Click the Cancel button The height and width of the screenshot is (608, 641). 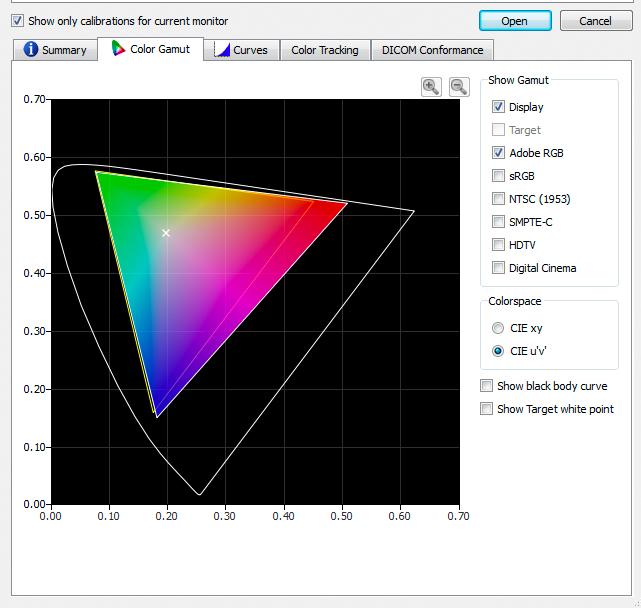(596, 21)
